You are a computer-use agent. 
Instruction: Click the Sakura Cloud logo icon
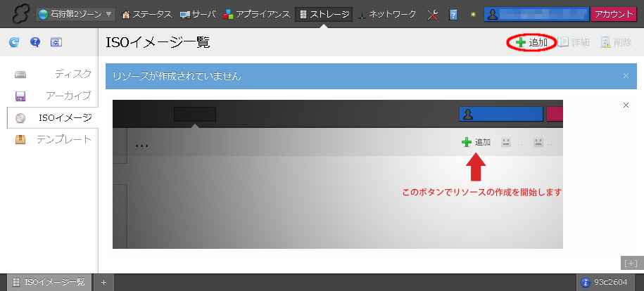17,14
